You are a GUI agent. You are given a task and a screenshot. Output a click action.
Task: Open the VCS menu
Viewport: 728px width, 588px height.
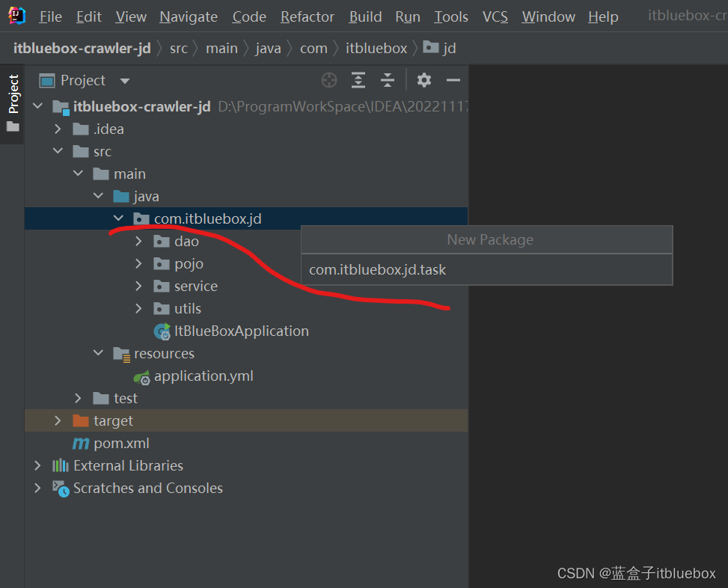point(495,16)
